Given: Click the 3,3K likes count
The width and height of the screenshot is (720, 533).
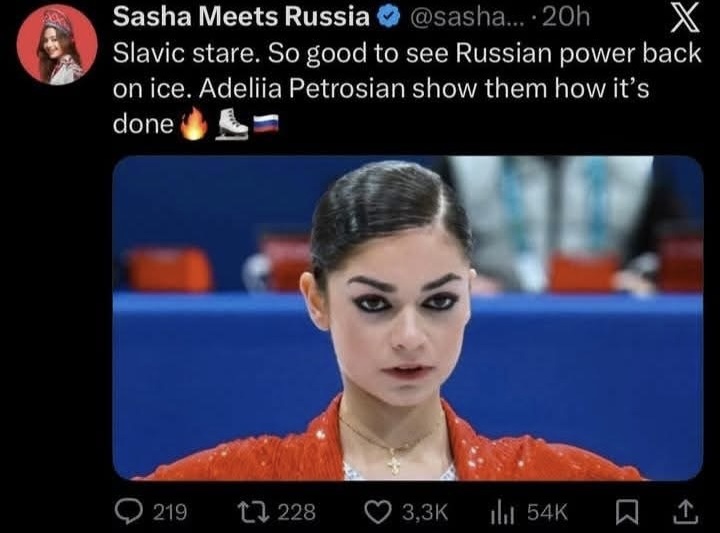Looking at the screenshot, I should [425, 512].
